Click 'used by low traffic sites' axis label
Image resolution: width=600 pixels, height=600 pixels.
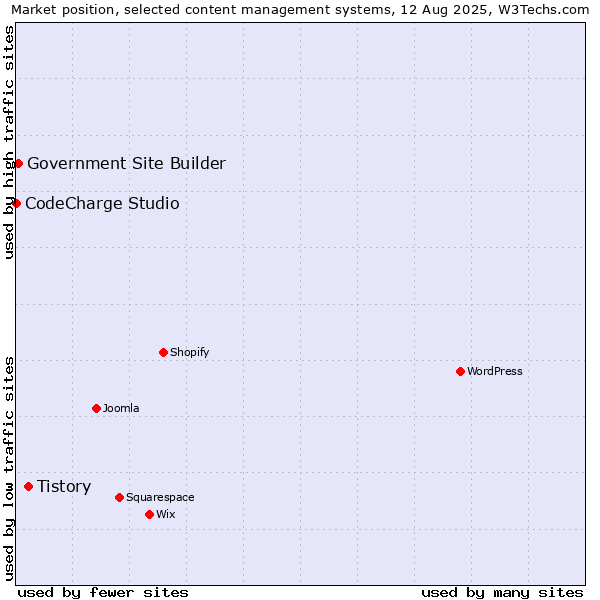point(8,469)
